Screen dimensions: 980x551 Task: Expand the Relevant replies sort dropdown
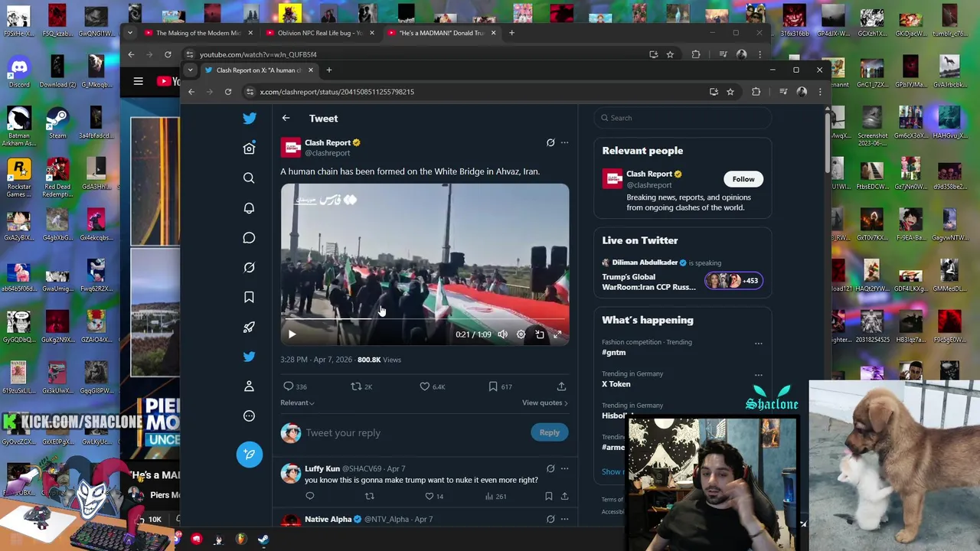pos(297,403)
